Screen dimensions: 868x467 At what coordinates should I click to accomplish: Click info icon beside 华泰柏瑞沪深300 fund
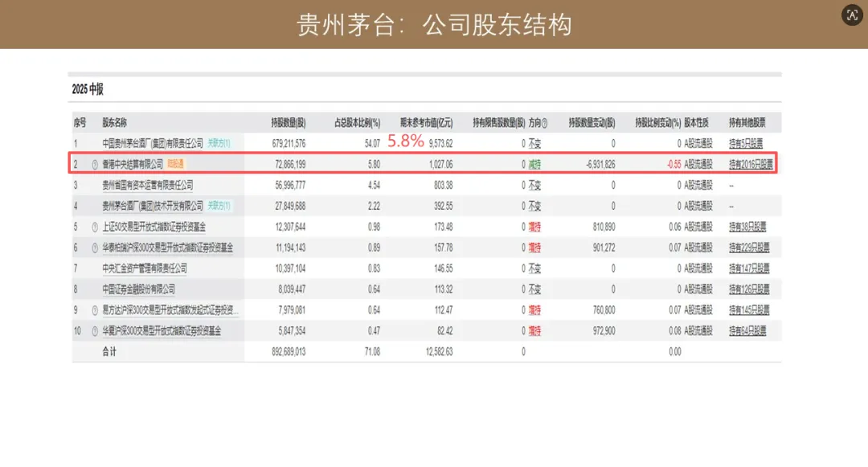95,248
